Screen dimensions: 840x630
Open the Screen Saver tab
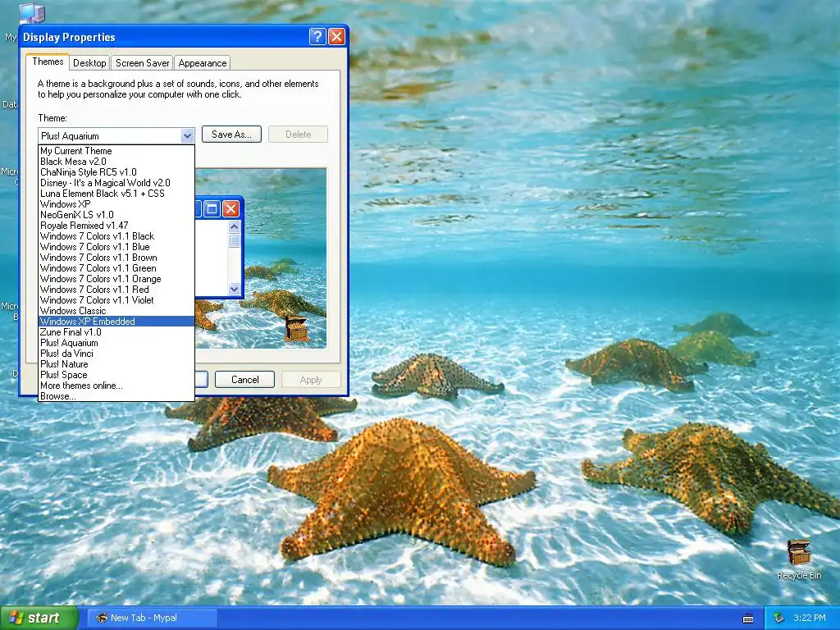142,62
